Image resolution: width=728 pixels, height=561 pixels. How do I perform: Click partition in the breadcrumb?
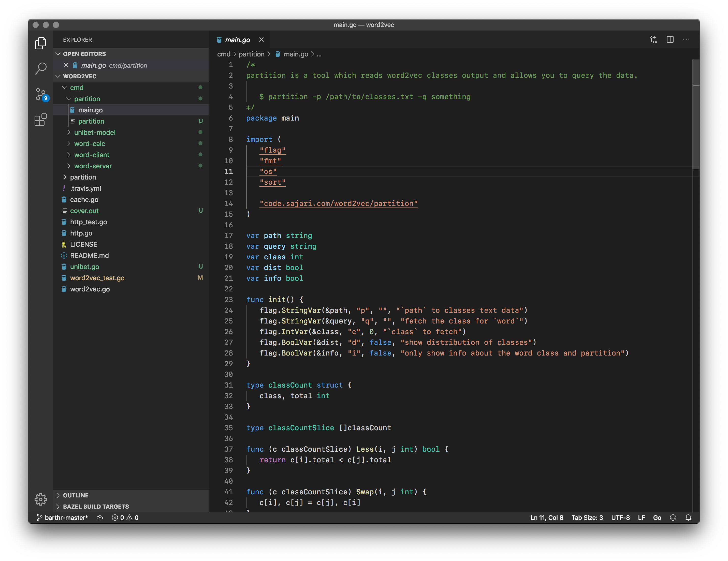[x=251, y=54]
